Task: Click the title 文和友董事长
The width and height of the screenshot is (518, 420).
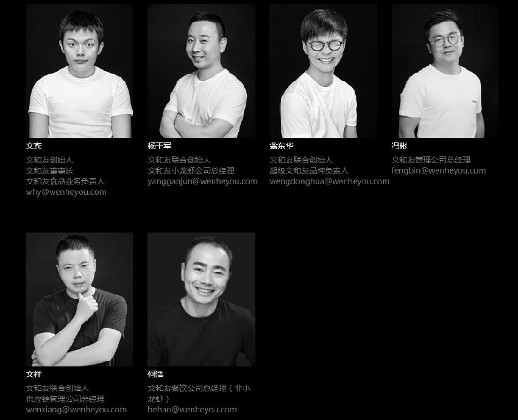Action: point(49,170)
